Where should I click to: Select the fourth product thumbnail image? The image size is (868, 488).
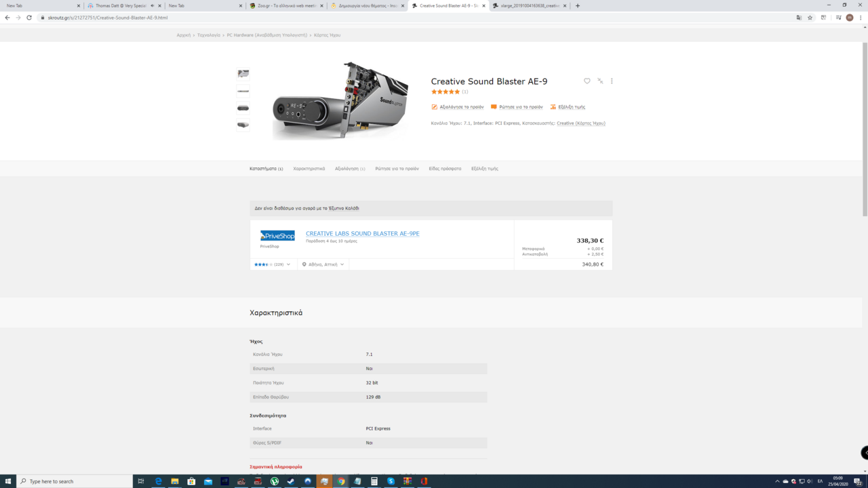pos(243,125)
